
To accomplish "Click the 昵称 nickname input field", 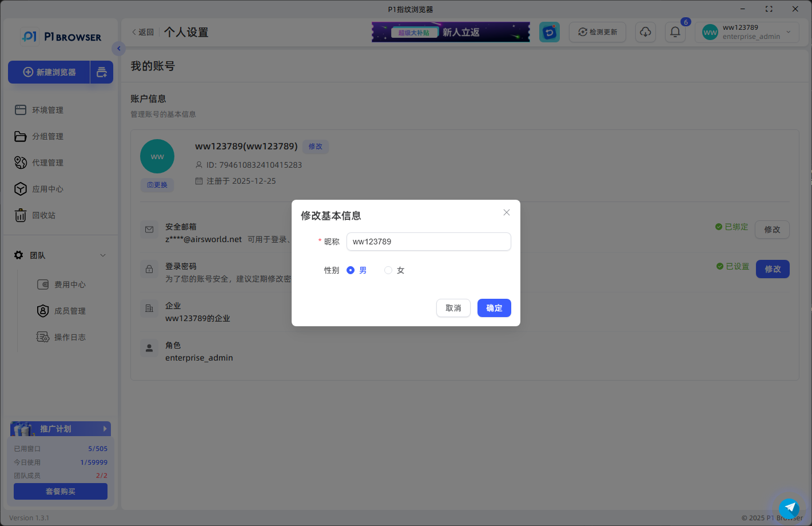I will click(428, 242).
